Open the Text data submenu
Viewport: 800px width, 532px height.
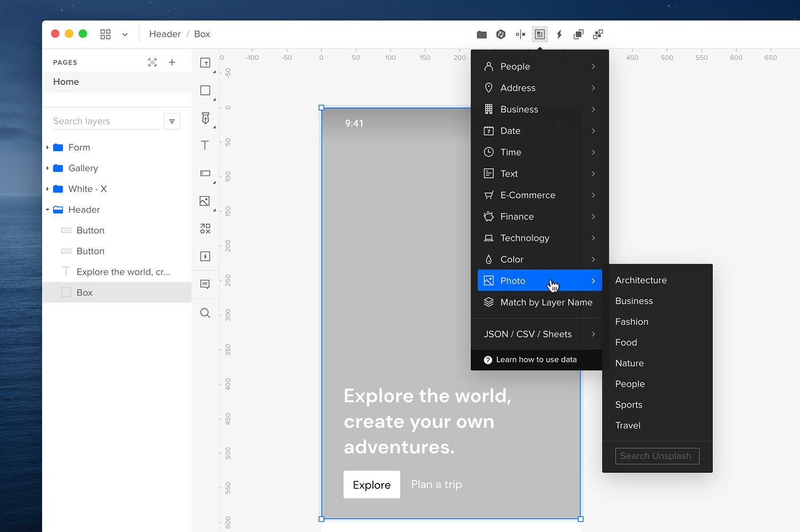click(539, 173)
